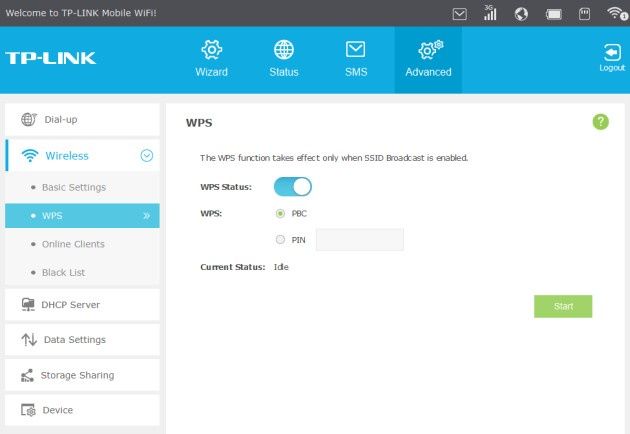Screen dimensions: 630x434
Task: Select the WPS submenu item
Action: point(82,216)
